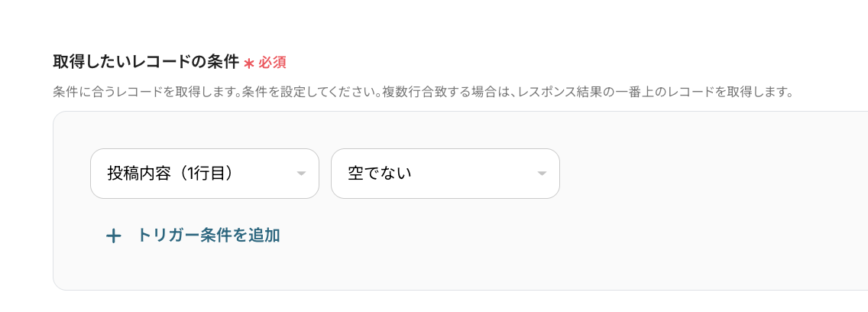
Task: Open the 空でない condition dropdown
Action: pos(445,174)
